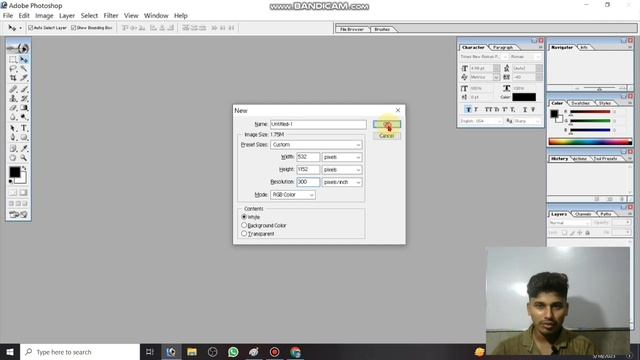This screenshot has width=640, height=360.
Task: Switch to the Paragraph tab
Action: tap(502, 47)
